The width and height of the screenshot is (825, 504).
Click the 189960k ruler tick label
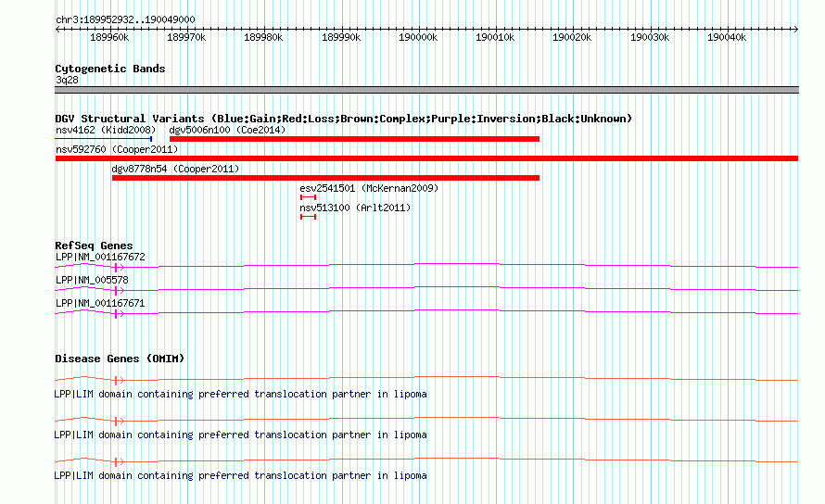109,37
